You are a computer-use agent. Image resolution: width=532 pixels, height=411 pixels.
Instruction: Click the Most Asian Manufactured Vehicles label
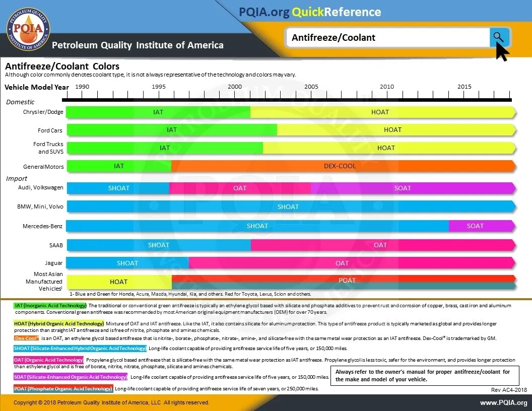44,282
